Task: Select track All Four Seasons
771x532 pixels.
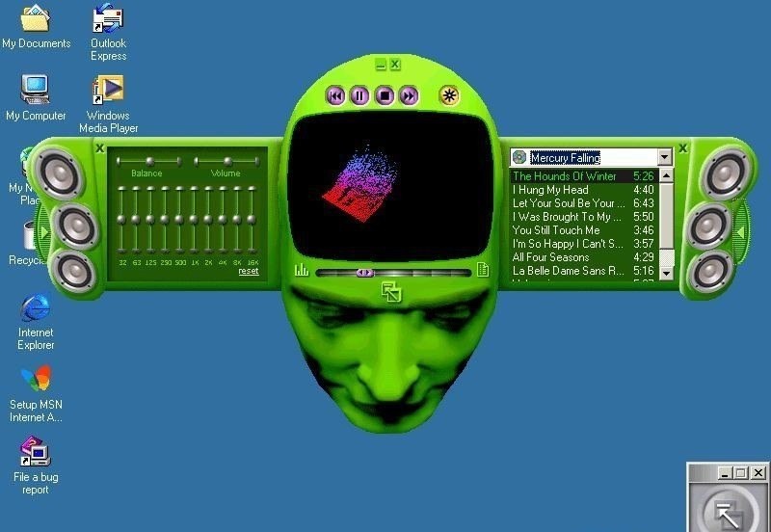Action: click(584, 257)
